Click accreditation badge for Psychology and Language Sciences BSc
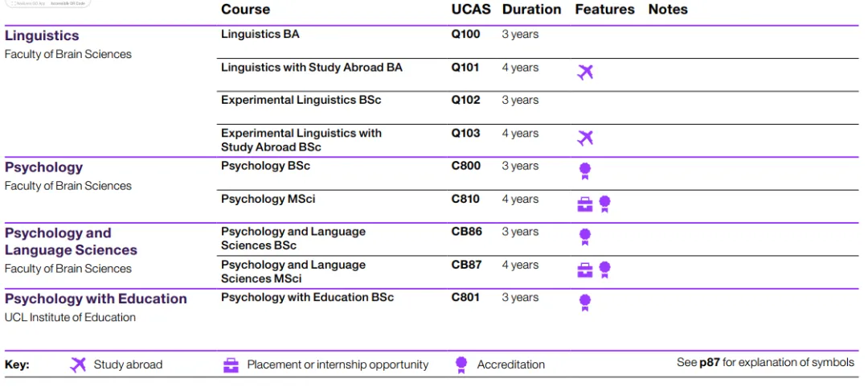868x387 pixels. [585, 237]
